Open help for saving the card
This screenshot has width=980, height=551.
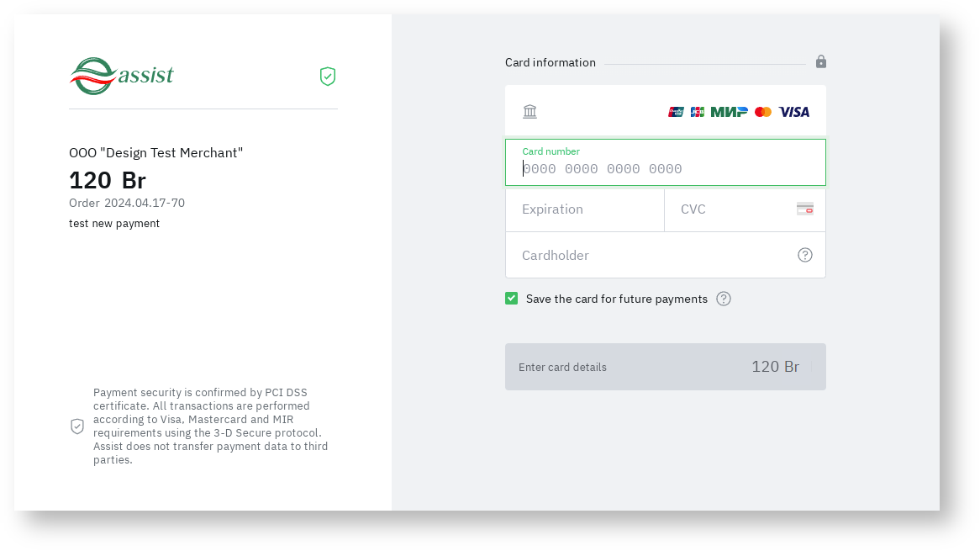coord(724,299)
